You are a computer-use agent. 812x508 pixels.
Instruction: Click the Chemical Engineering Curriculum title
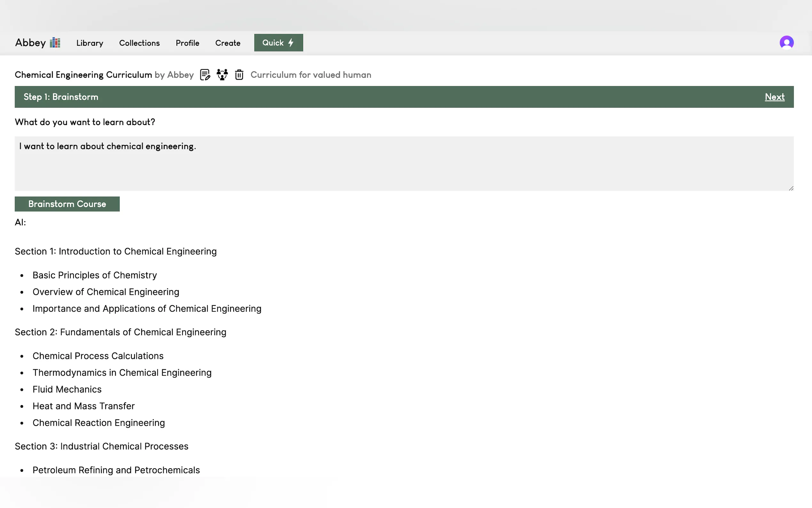click(83, 75)
